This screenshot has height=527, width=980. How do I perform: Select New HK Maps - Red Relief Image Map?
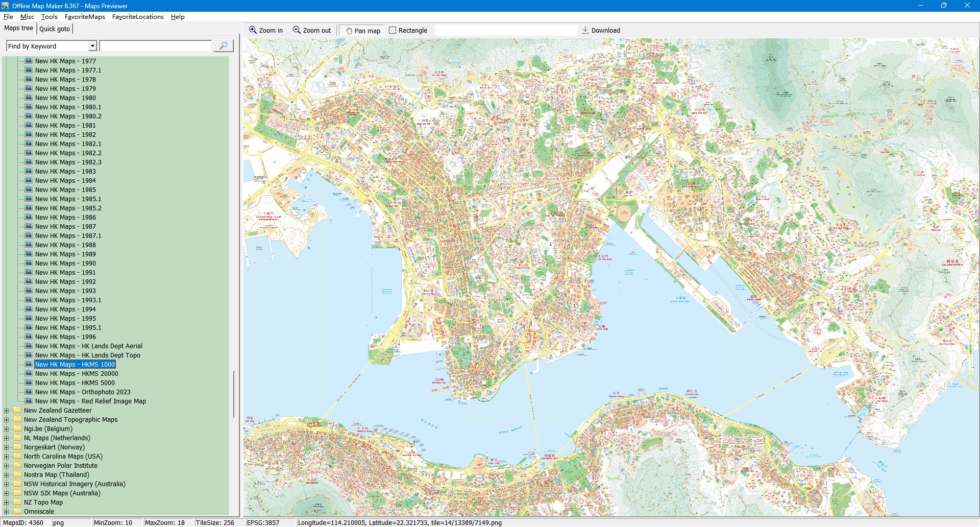[x=90, y=401]
